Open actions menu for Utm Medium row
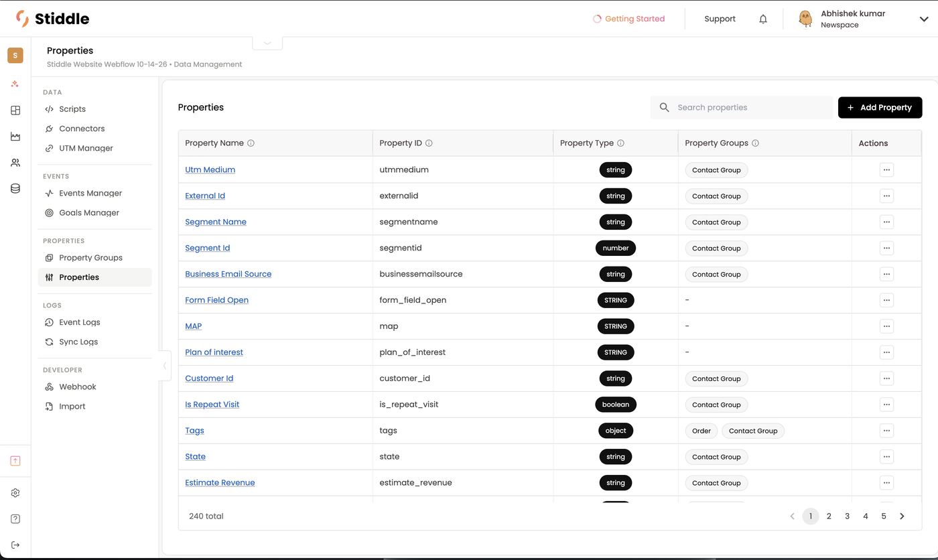The image size is (938, 560). click(x=886, y=170)
